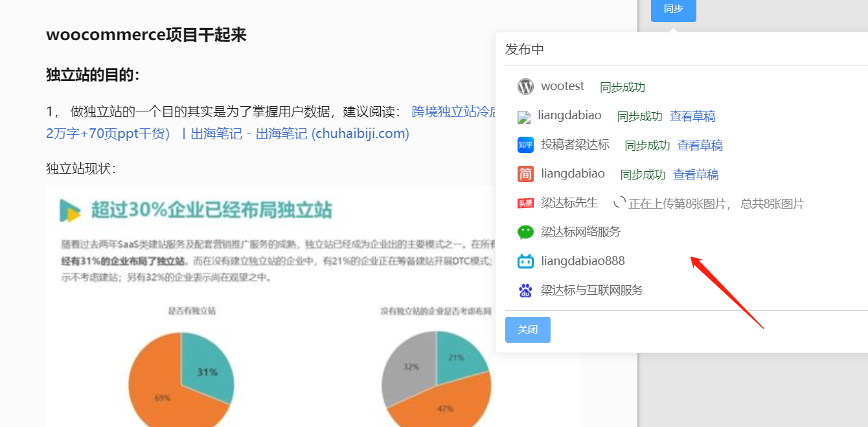Open the 出海笔记 chuhaibiji.com link
This screenshot has height=427, width=868.
300,133
